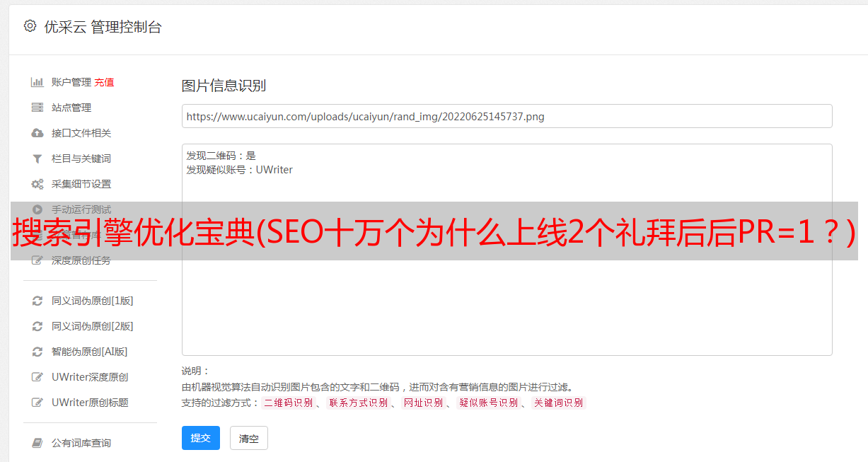Click the play icon for 手动运行测试
Viewport: 868px width, 462px height.
(x=37, y=209)
